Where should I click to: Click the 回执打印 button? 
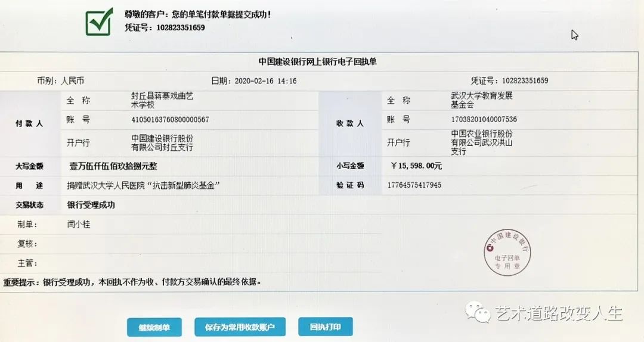pos(326,327)
